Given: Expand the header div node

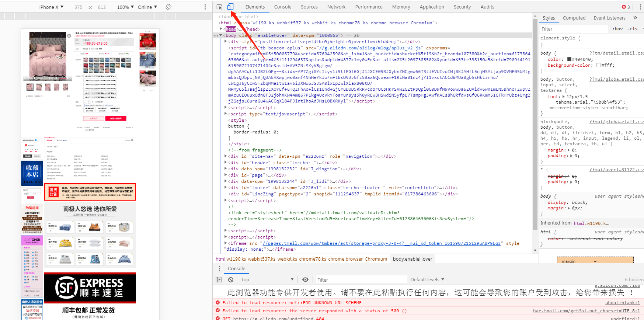Looking at the screenshot, I should [x=226, y=163].
